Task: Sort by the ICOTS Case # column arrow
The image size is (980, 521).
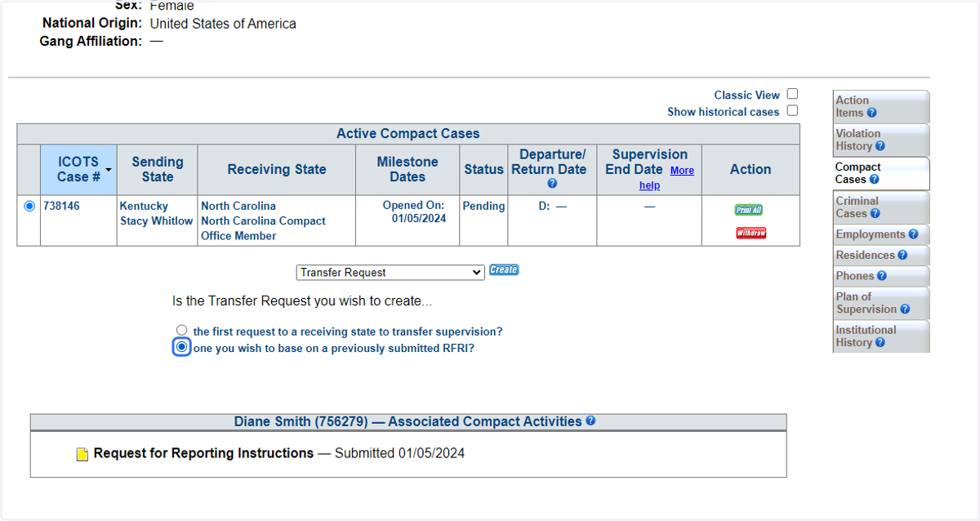Action: click(109, 169)
